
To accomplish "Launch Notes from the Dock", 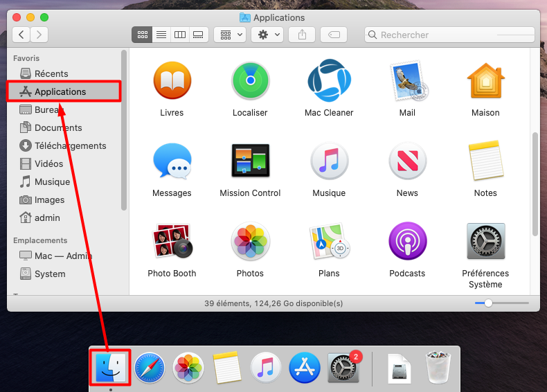I will [x=227, y=368].
